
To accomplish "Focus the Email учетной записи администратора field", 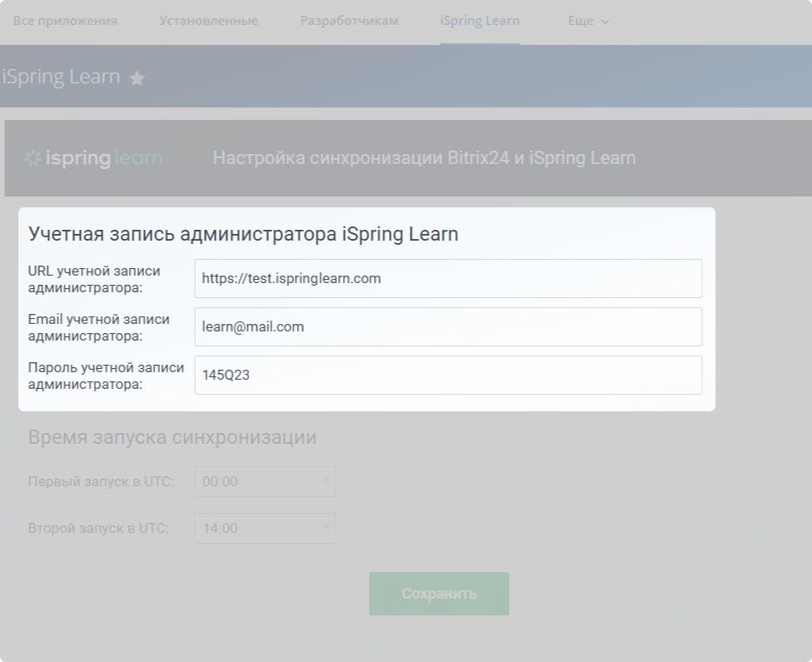I will [448, 326].
